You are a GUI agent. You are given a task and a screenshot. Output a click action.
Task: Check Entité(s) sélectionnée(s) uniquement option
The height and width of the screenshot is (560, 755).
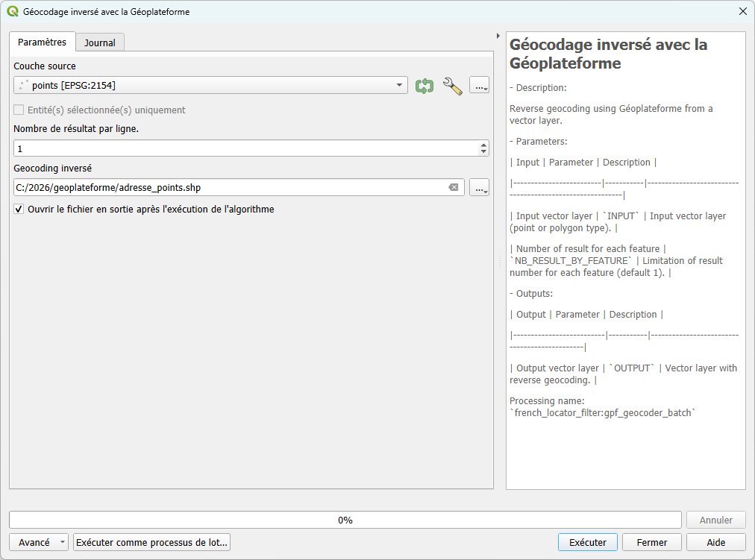19,110
